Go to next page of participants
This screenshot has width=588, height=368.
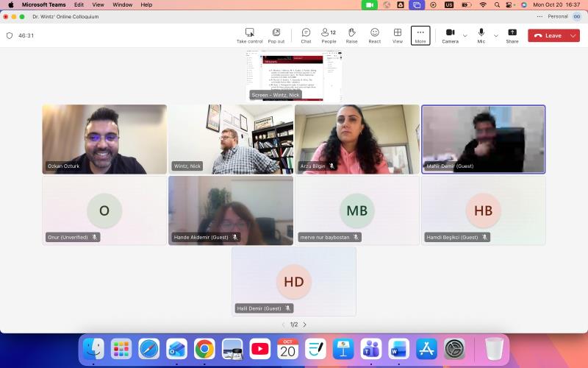(305, 325)
